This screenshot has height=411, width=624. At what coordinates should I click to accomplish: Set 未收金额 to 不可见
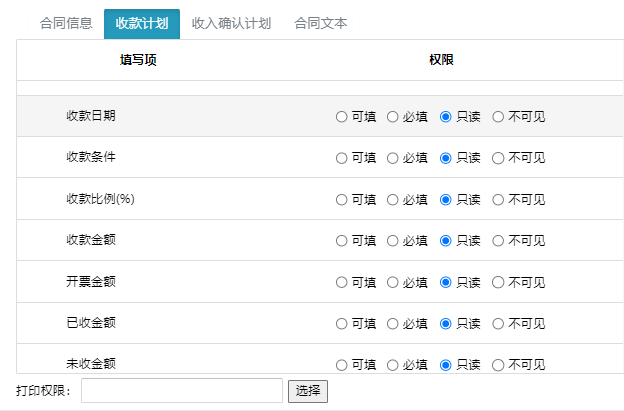pos(498,365)
